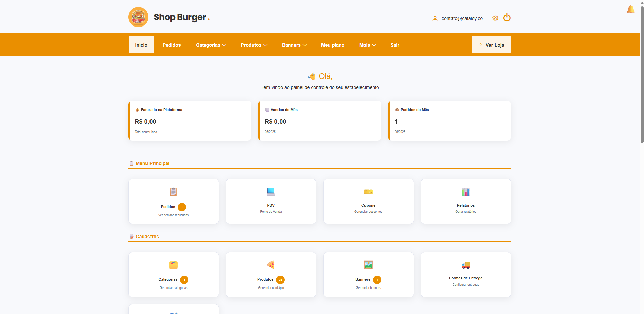Click the Shop Burger title text
Image resolution: width=644 pixels, height=314 pixels.
click(180, 17)
